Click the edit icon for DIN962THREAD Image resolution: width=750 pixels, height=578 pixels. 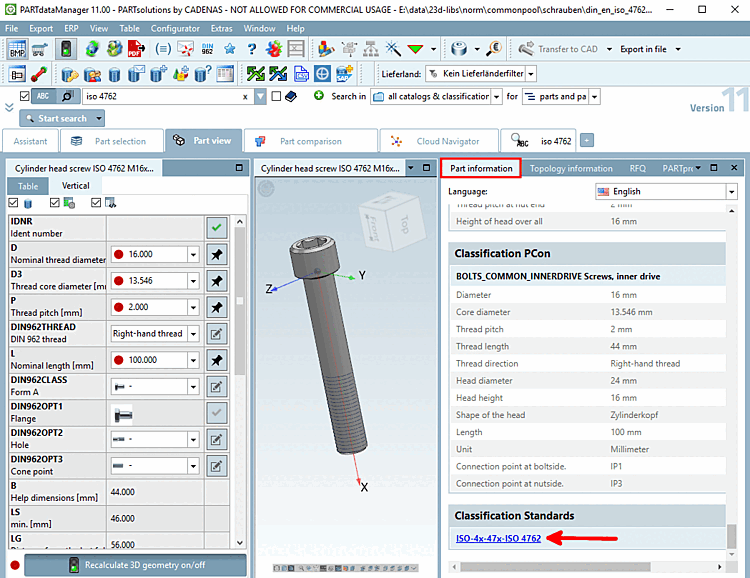[x=216, y=333]
